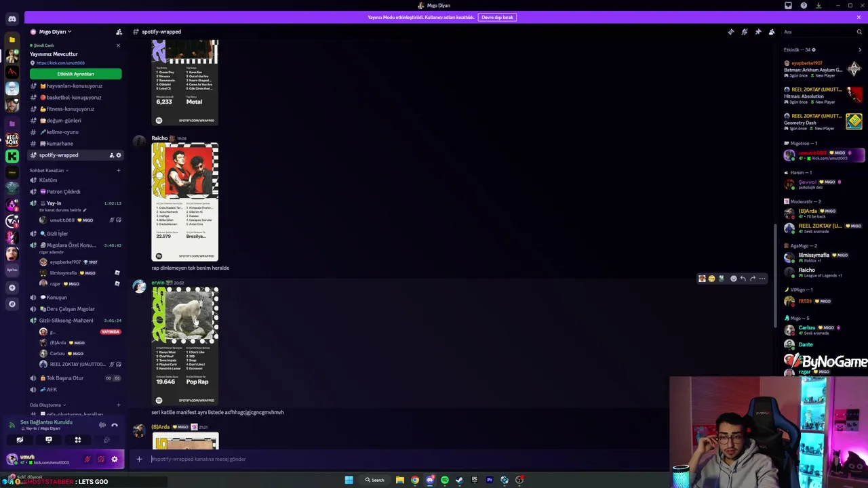The image size is (868, 488).
Task: Open Windows Start button in taskbar
Action: tap(349, 480)
